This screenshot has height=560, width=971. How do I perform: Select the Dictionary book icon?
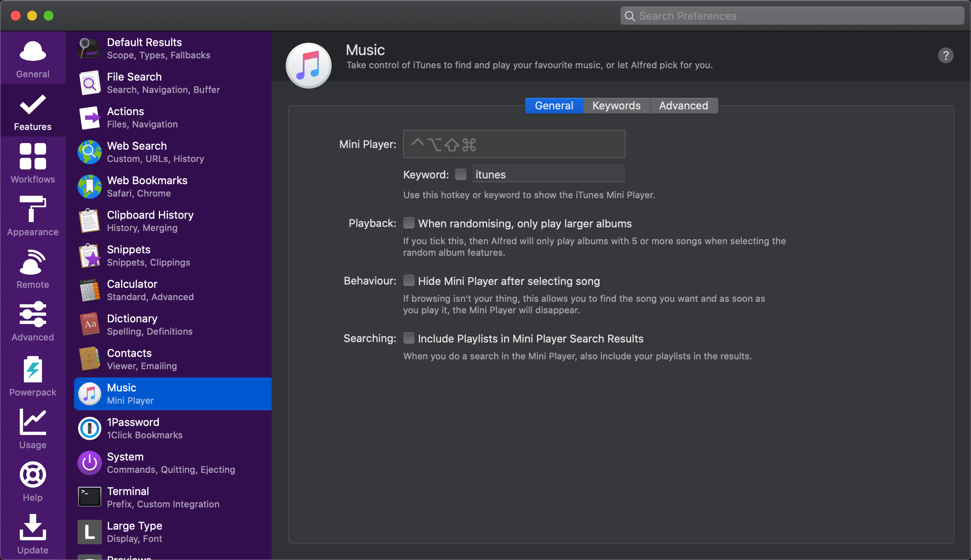(x=90, y=325)
